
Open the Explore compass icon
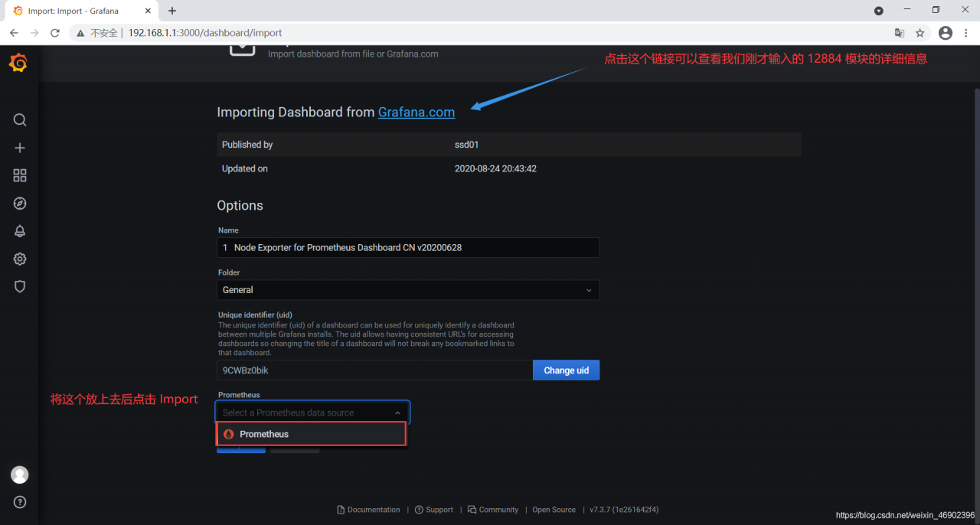coord(20,204)
